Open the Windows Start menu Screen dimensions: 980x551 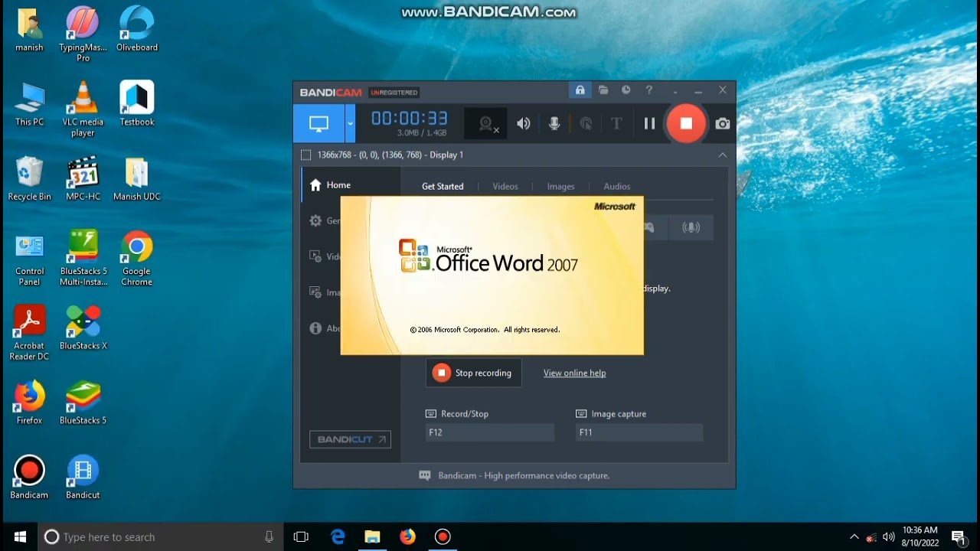coord(20,536)
